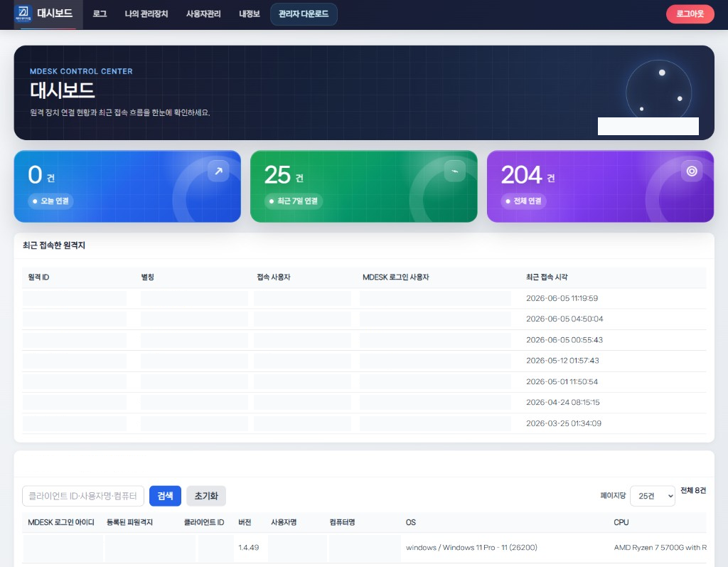This screenshot has height=567, width=728.
Task: Click the arrow icon on today's connections card
Action: click(x=218, y=171)
